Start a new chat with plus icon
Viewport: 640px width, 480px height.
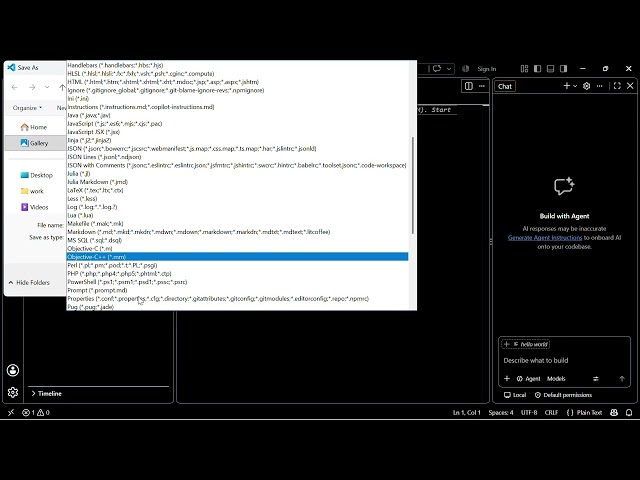(567, 86)
